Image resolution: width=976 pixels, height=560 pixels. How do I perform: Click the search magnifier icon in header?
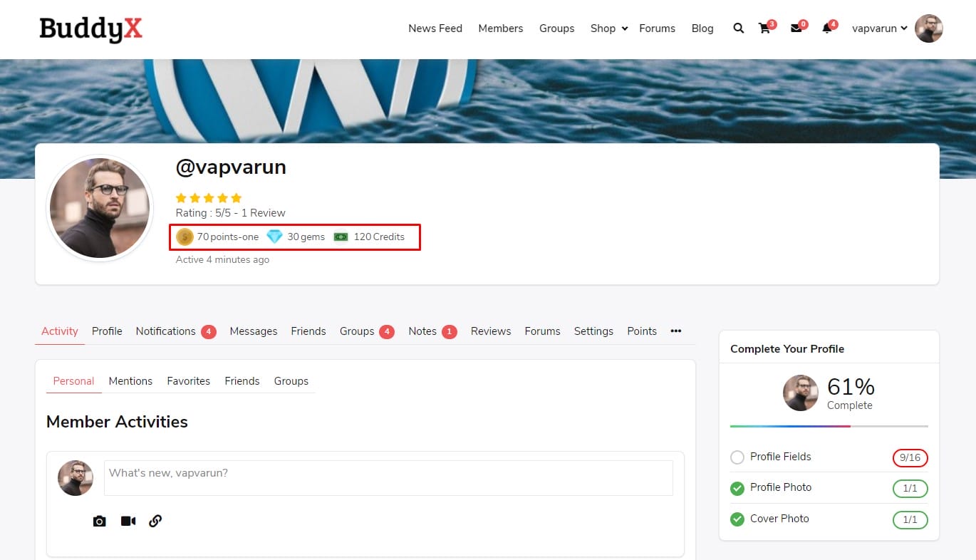tap(738, 28)
